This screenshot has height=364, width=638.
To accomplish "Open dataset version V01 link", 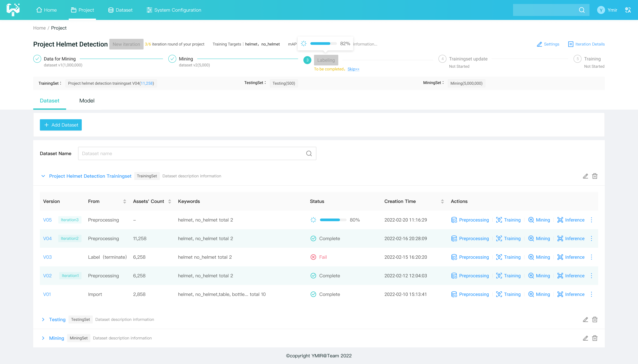I will click(x=47, y=294).
